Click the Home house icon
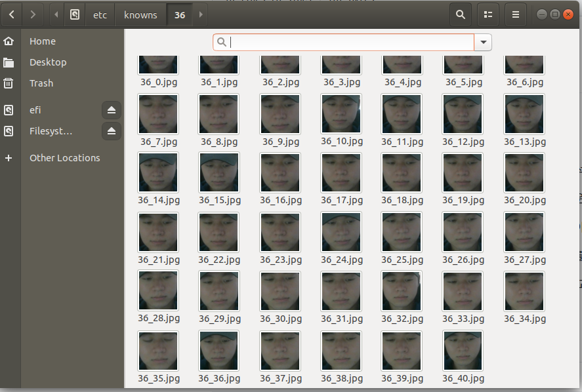Screen dimensions: 582x392 [9, 41]
